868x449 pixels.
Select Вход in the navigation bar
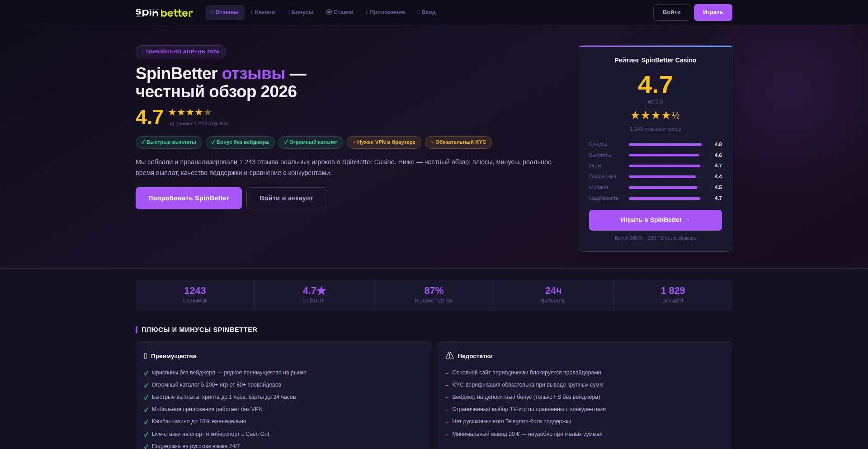click(427, 12)
